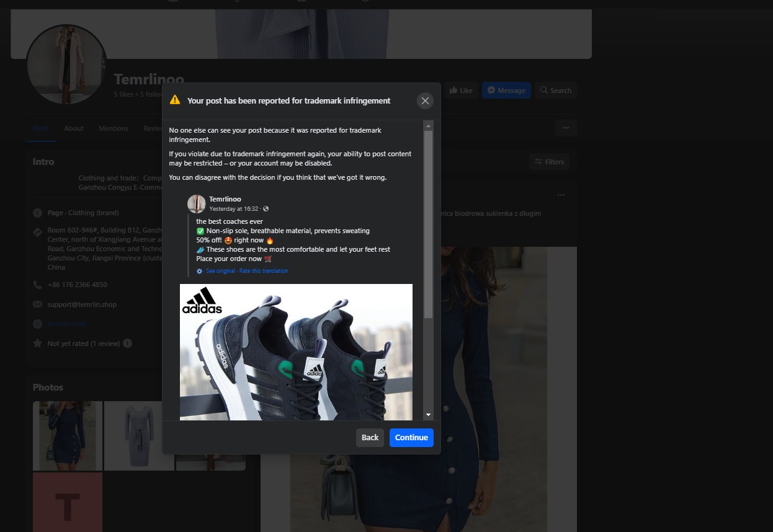Click the email envelope icon in Intro
Image resolution: width=773 pixels, height=532 pixels.
pos(38,304)
